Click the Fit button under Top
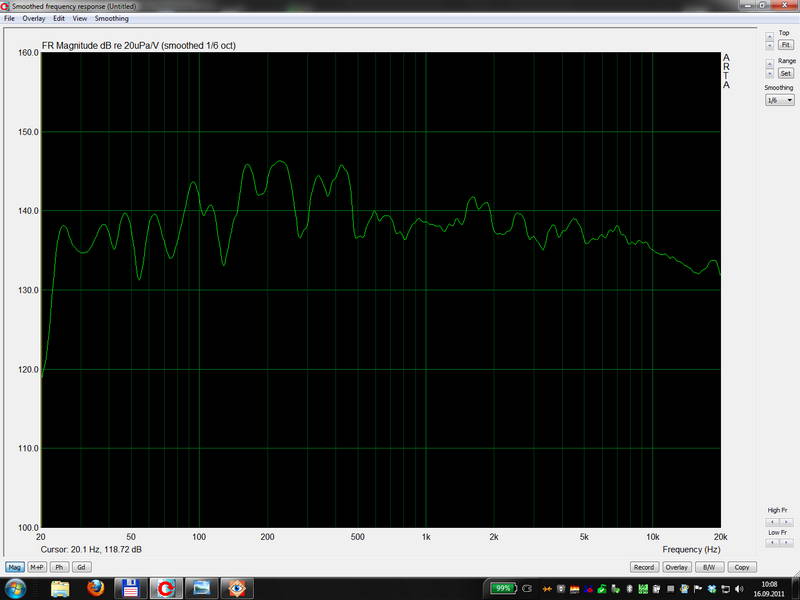800x600 pixels. (786, 45)
